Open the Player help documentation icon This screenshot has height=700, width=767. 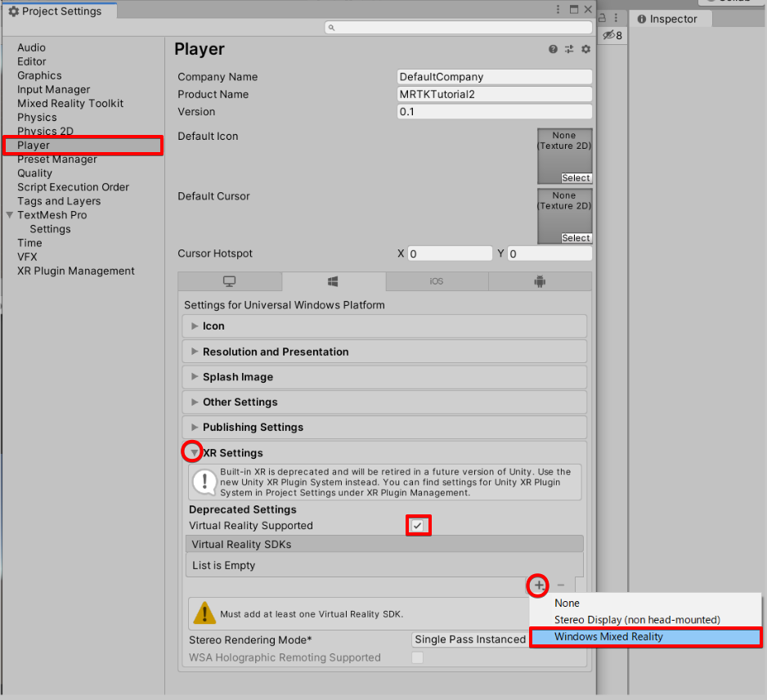[x=553, y=49]
